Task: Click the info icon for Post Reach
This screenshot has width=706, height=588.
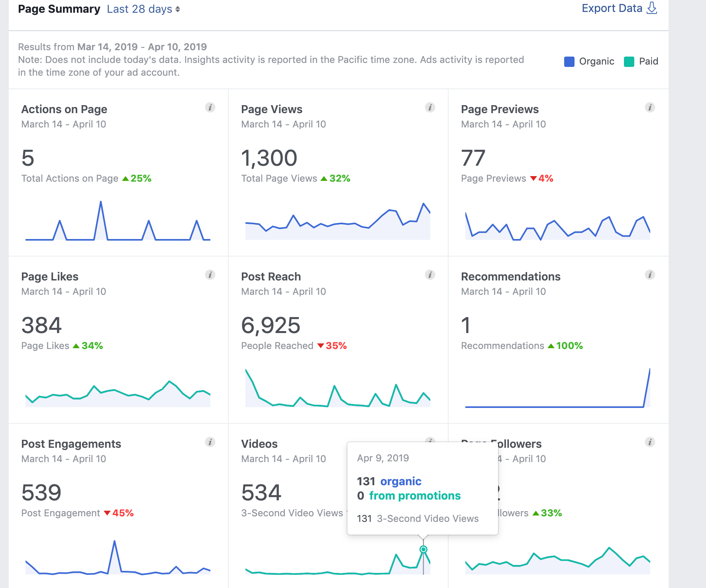Action: [430, 275]
